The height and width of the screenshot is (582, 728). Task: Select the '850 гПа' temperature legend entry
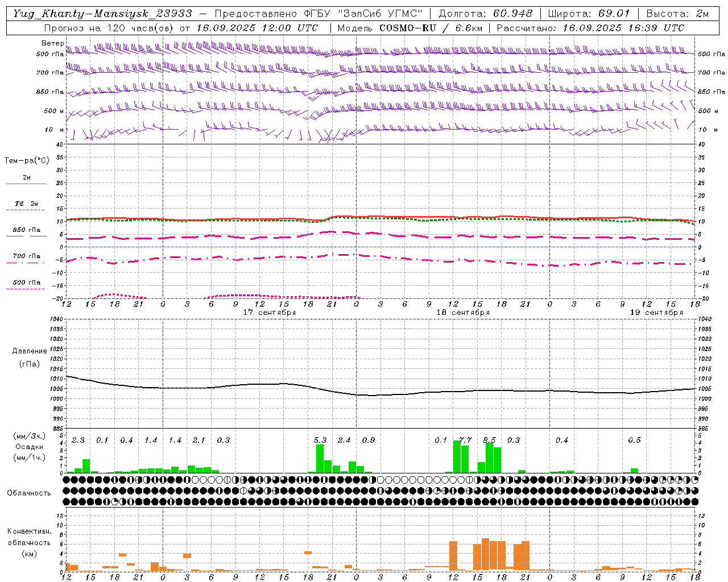[x=27, y=230]
